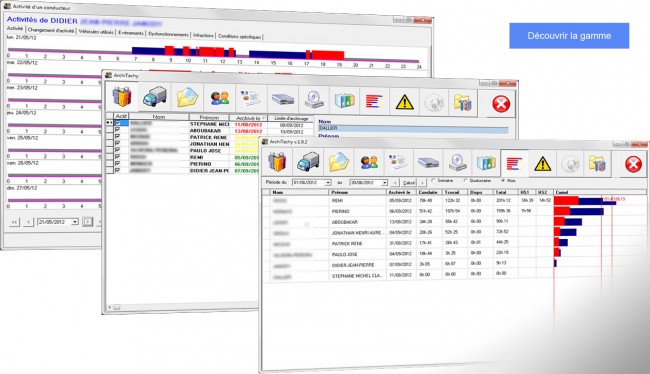650x374 pixels.
Task: Click the 'Nom' input field showing DALLIER
Action: pos(413,129)
